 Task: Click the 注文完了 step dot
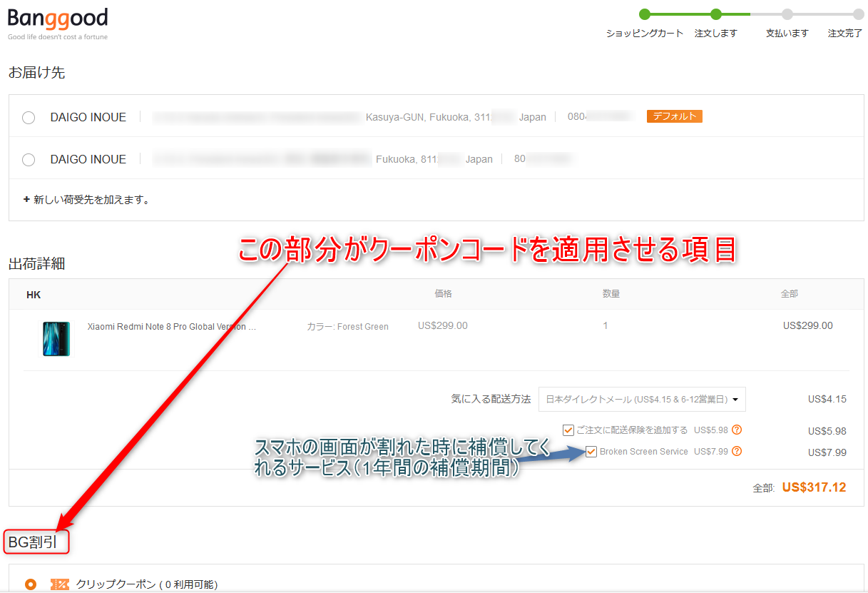(858, 14)
